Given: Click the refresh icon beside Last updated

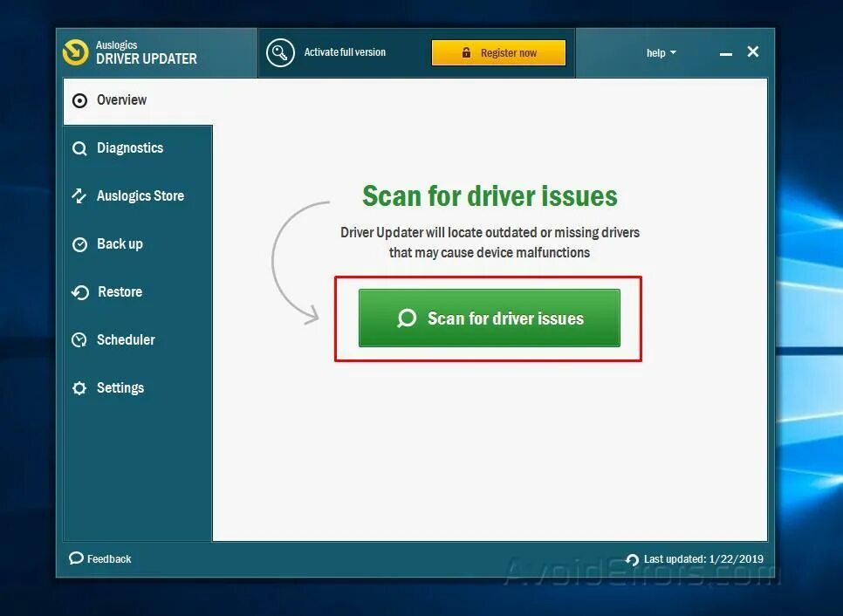Looking at the screenshot, I should 632,559.
